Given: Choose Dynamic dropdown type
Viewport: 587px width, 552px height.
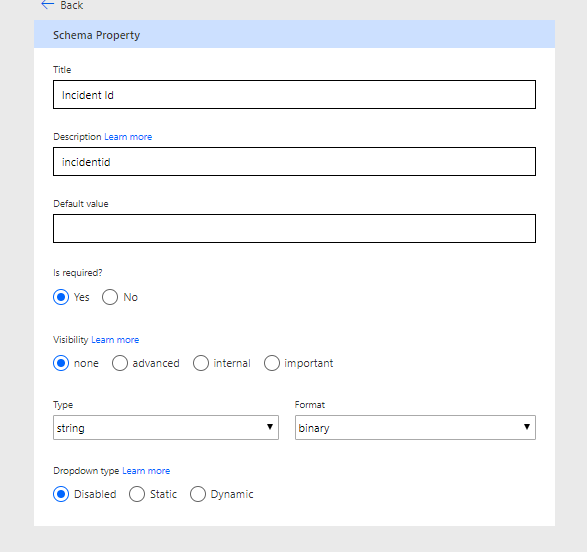Looking at the screenshot, I should [x=198, y=494].
